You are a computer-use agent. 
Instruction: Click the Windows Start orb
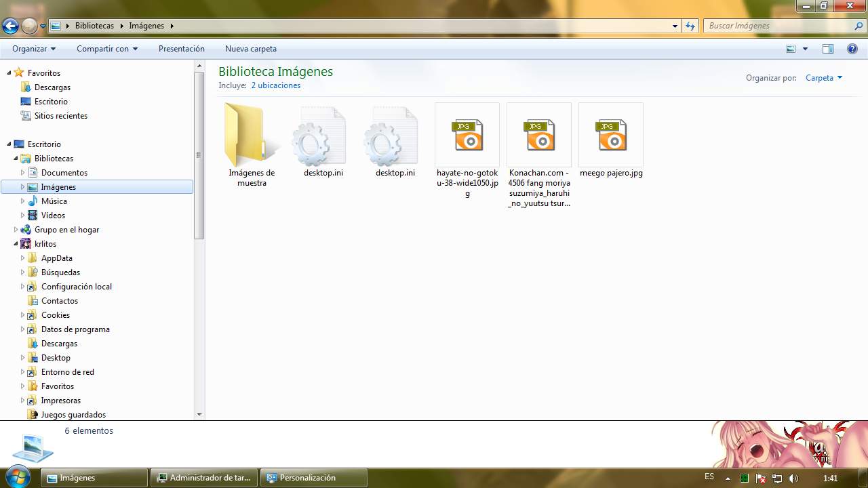click(18, 476)
